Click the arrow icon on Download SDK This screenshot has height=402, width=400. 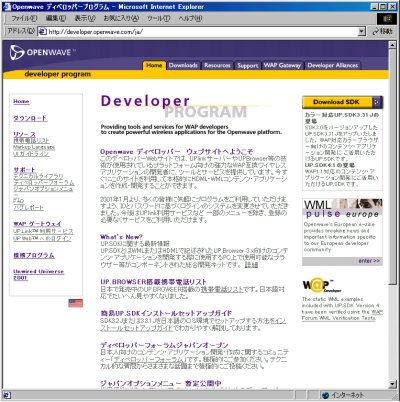click(377, 102)
